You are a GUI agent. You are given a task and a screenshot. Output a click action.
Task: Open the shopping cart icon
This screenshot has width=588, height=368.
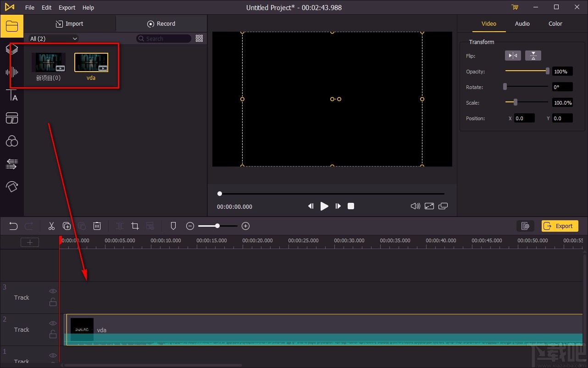[x=515, y=7]
